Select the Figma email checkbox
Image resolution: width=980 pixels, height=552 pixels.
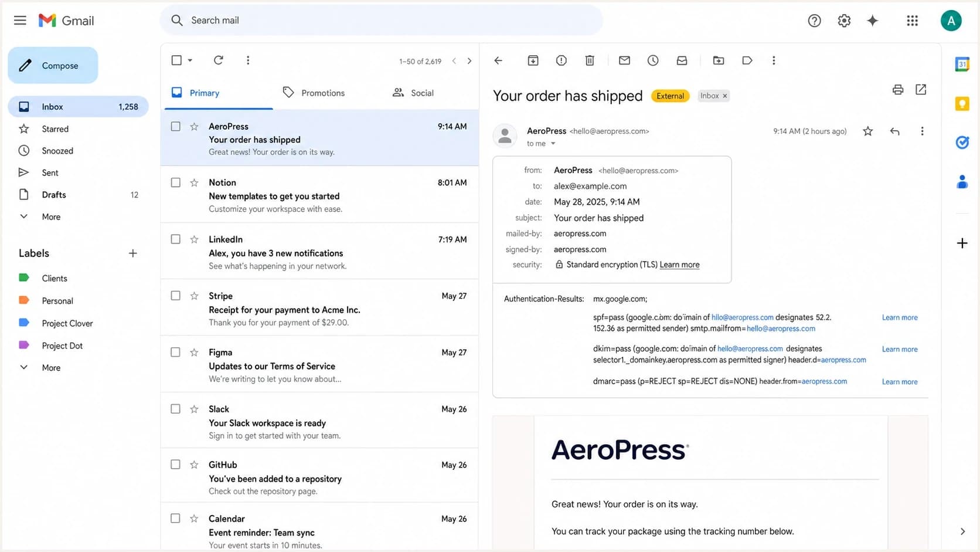[x=175, y=352]
